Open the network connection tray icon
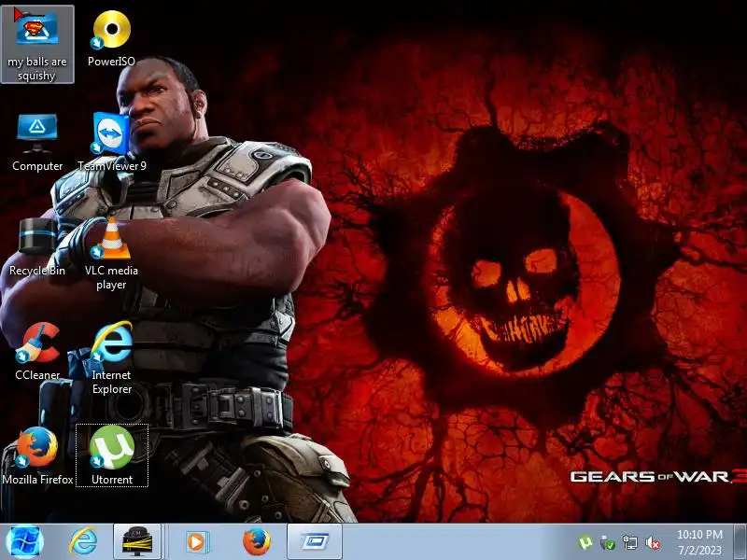This screenshot has width=747, height=560. (x=629, y=542)
